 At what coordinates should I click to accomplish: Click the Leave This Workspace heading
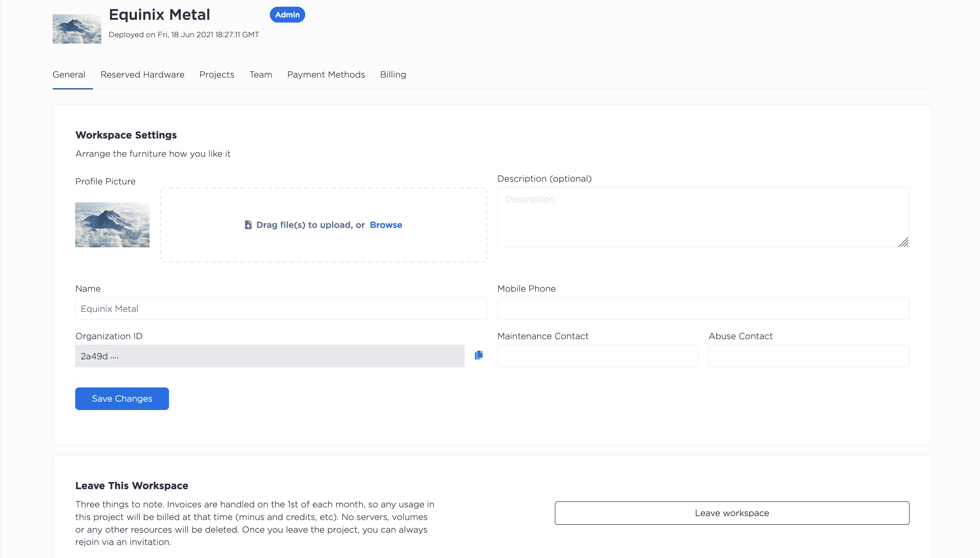point(132,486)
